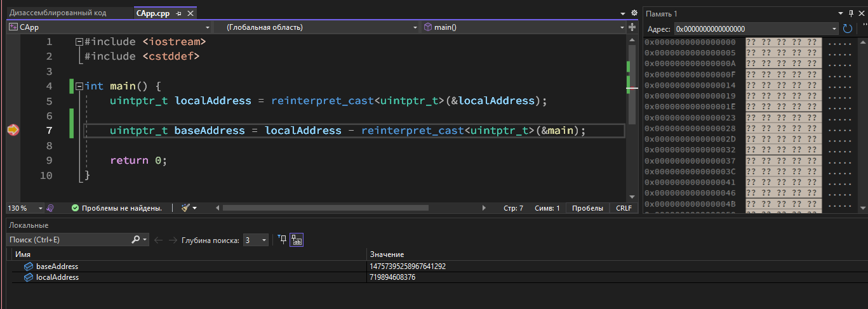This screenshot has height=309, width=868.
Task: Click the magnifier search icon in Локальные
Action: (135, 240)
